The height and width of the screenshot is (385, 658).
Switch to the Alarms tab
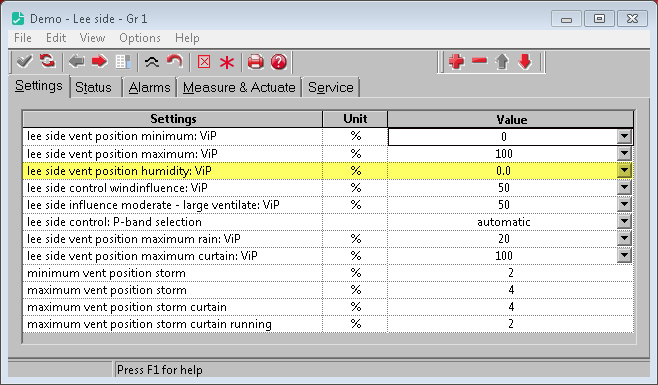pos(149,87)
